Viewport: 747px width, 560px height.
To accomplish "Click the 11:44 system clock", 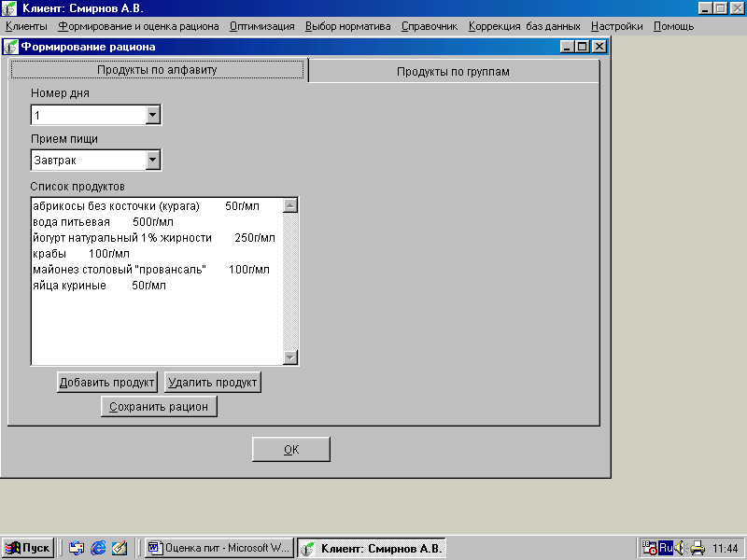I will point(726,549).
